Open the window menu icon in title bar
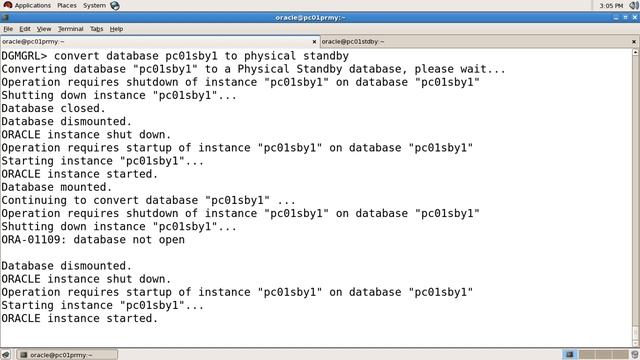The width and height of the screenshot is (640, 360). (x=5, y=18)
